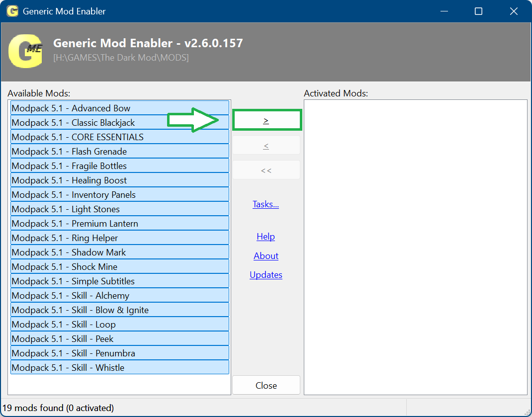This screenshot has height=417, width=532.
Task: Select Modpack 5.1 - Flash Grenade
Action: pyautogui.click(x=120, y=151)
